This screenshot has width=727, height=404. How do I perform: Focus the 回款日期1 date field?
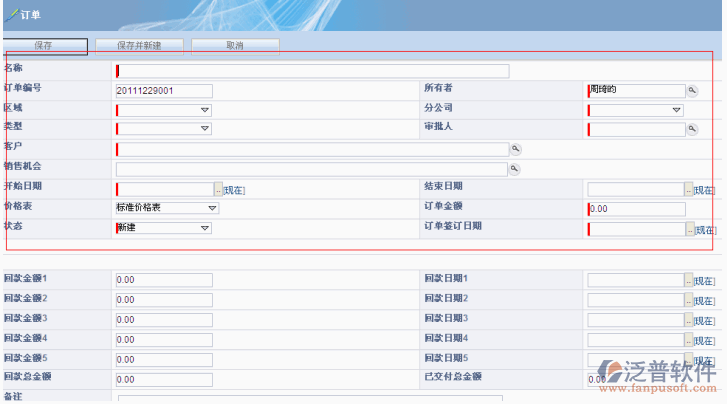coord(636,280)
